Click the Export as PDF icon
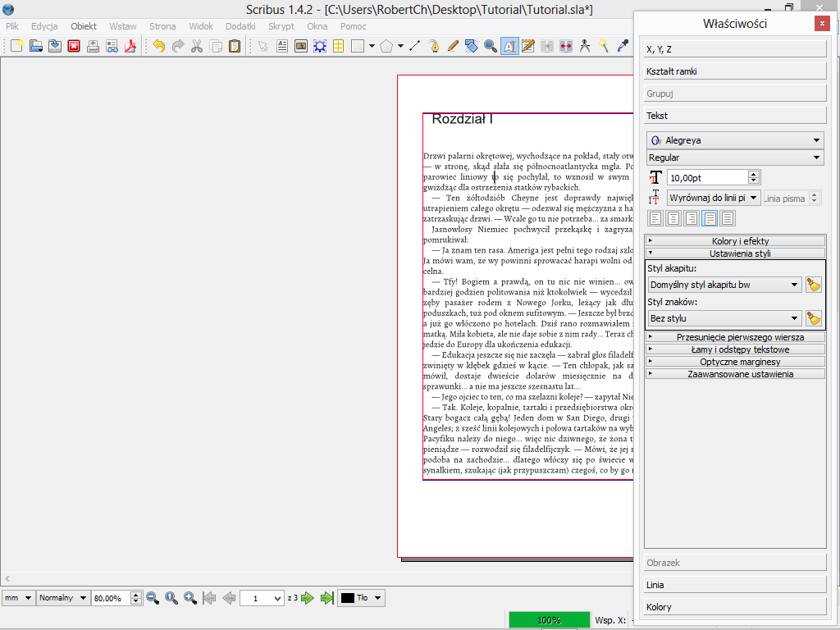 (x=129, y=46)
